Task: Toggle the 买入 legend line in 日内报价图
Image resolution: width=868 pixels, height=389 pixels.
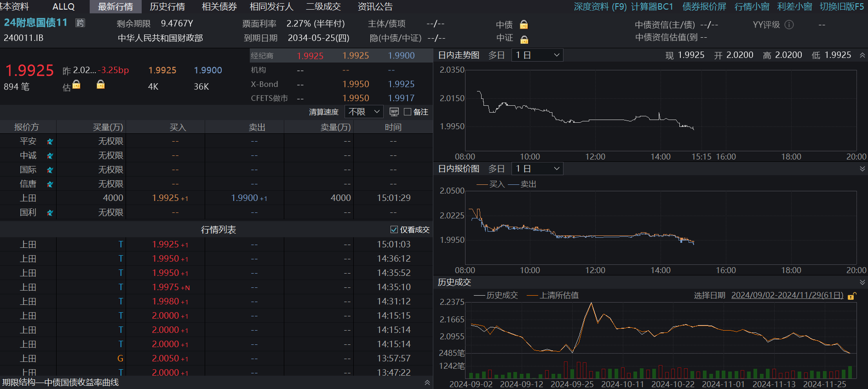Action: (x=490, y=184)
